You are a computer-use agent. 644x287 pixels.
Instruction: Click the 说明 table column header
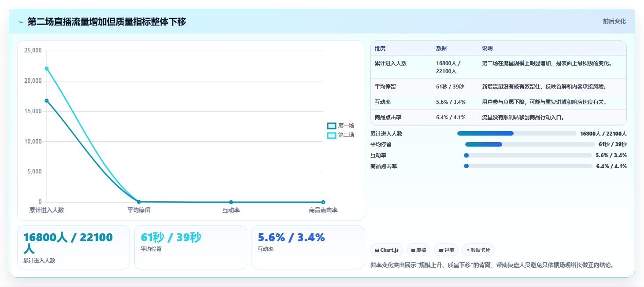487,48
